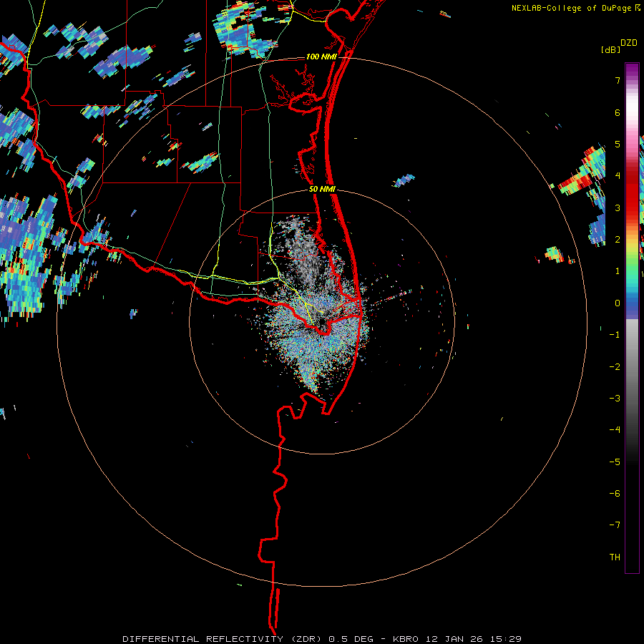Click the Differential Reflectivity KBRO caption text

tap(322, 639)
